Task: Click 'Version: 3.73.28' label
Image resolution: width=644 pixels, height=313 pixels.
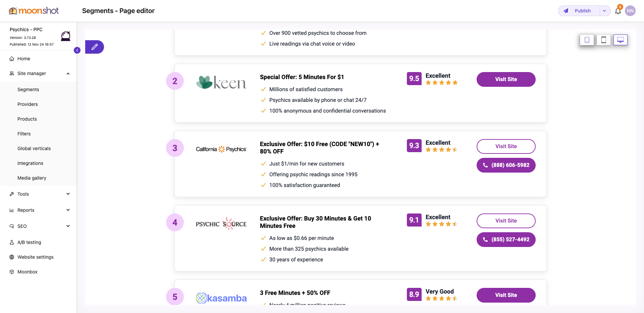Action: click(23, 38)
